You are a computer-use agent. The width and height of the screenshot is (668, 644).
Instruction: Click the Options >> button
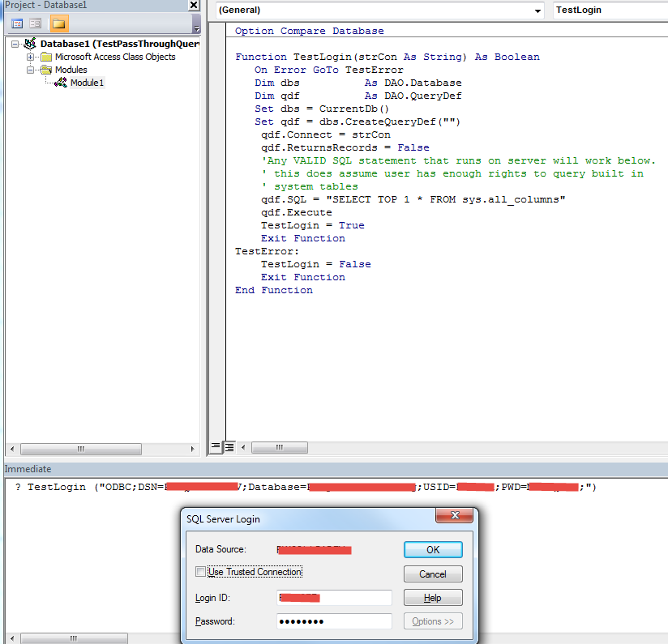click(x=433, y=621)
